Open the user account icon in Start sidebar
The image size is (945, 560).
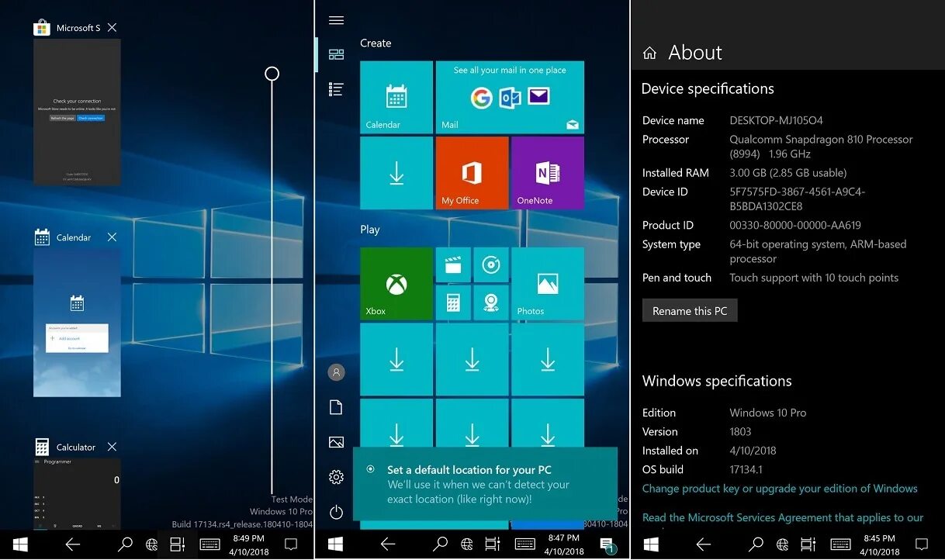336,373
